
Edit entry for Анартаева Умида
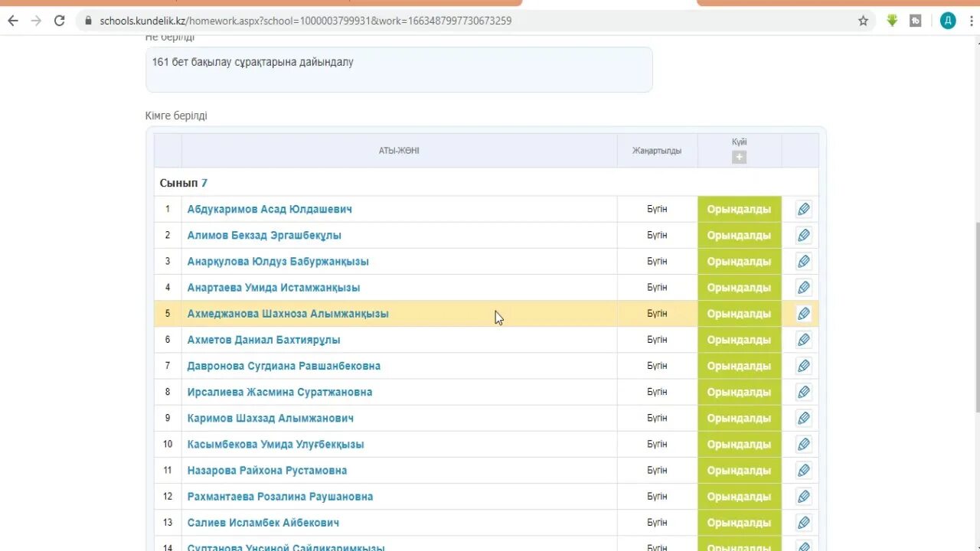pos(803,287)
